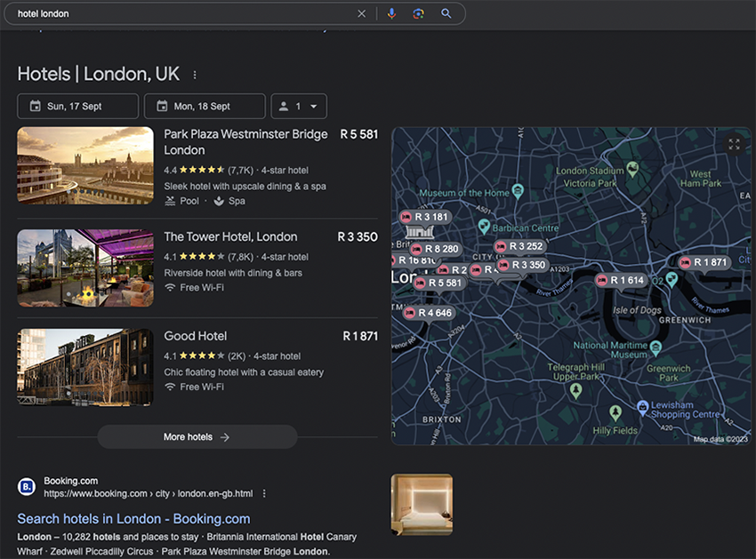Select the R 8 280 hotel map pin

click(436, 249)
